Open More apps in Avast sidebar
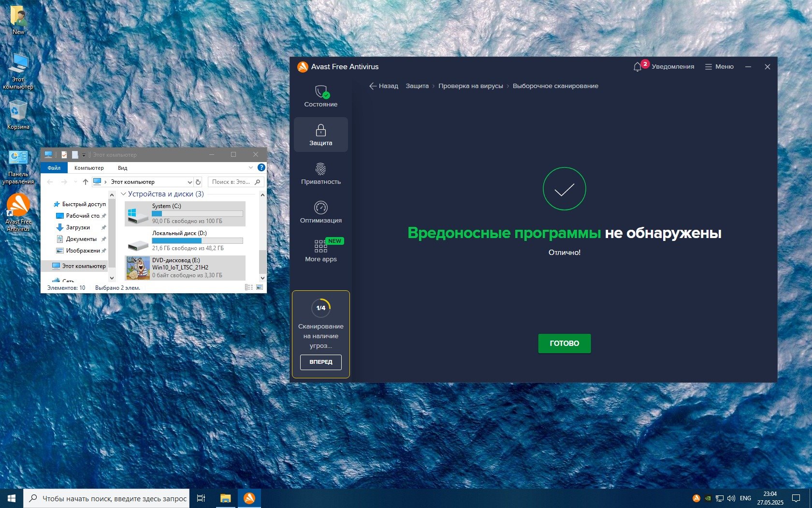 320,251
